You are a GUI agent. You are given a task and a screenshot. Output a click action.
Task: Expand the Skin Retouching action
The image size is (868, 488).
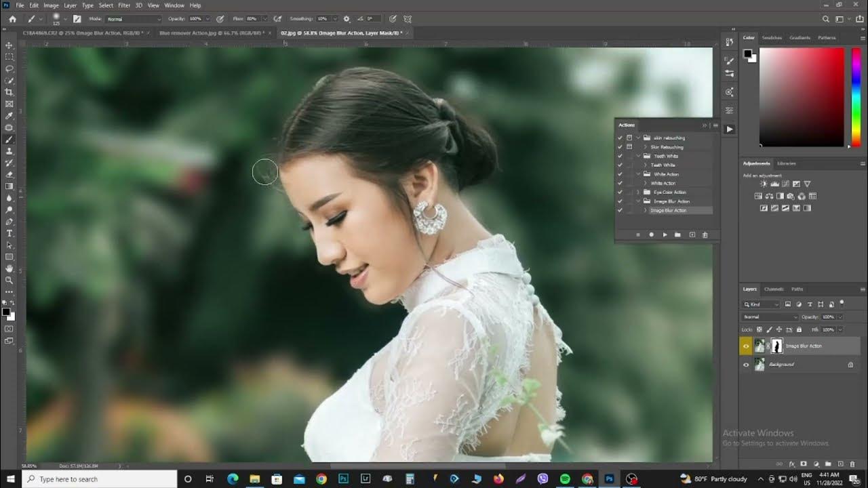point(644,147)
